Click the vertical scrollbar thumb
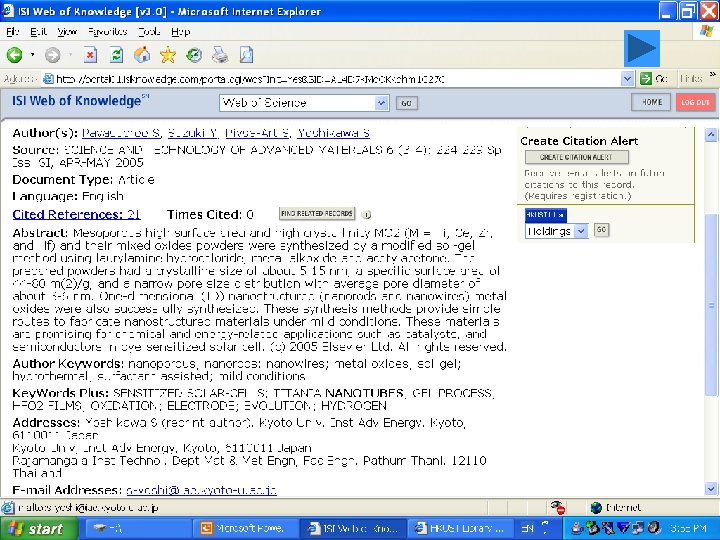 [x=711, y=305]
